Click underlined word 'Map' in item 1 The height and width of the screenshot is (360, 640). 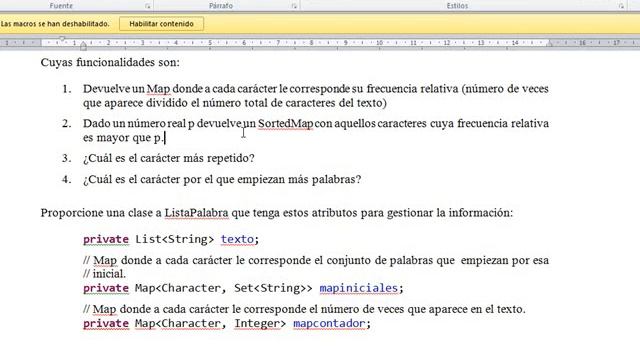(x=158, y=89)
